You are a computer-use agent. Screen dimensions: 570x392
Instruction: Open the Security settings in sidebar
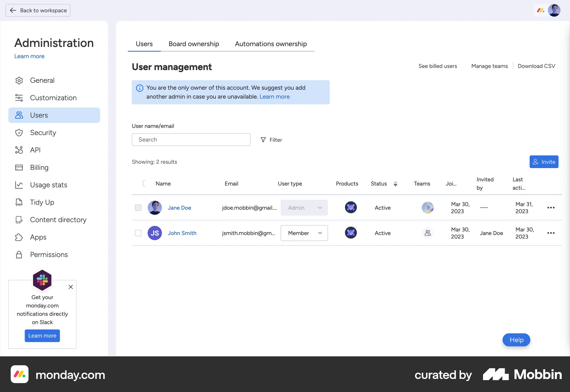click(43, 132)
